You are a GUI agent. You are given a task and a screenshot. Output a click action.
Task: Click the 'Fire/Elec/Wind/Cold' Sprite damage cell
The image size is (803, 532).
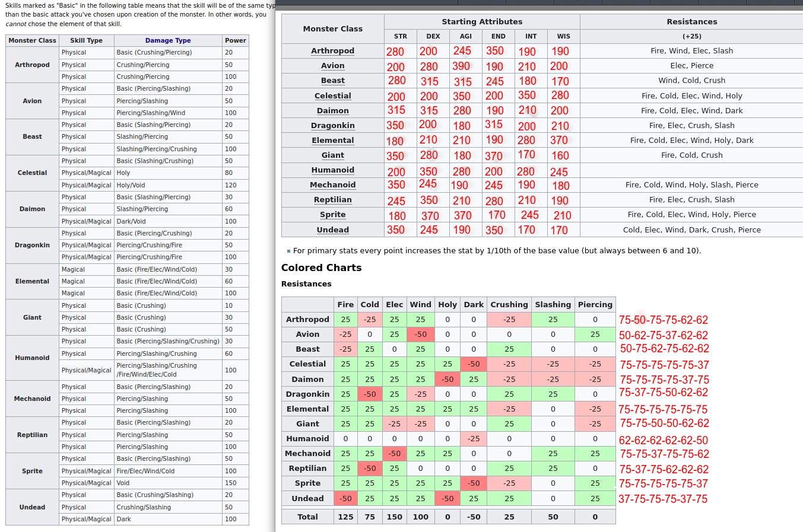[x=168, y=471]
